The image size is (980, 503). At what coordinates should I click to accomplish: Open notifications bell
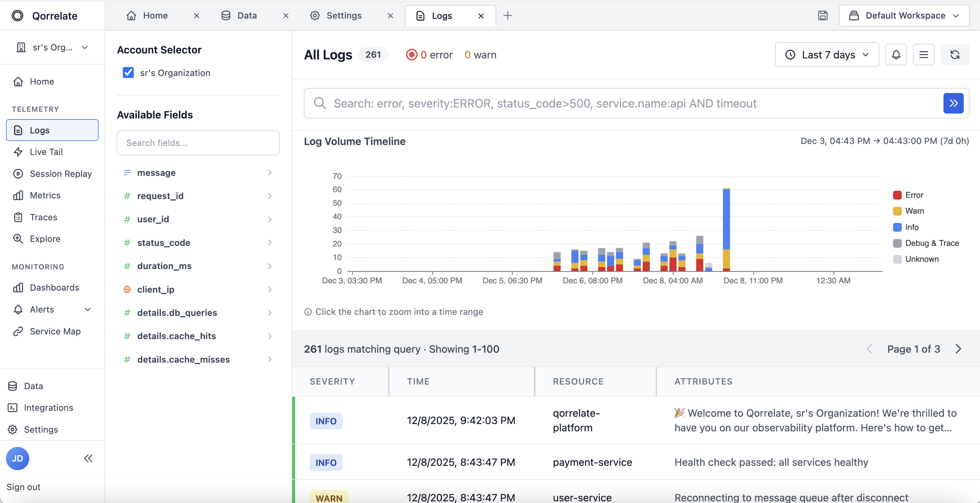coord(896,54)
